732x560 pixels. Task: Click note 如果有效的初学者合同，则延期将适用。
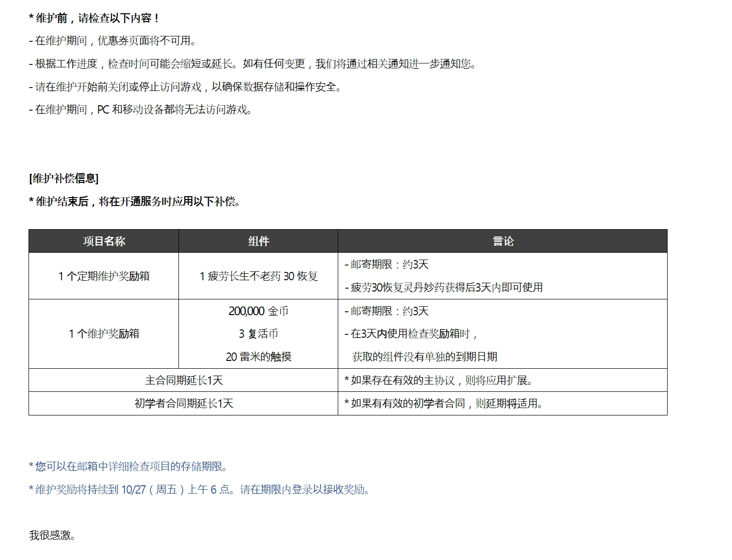point(444,404)
